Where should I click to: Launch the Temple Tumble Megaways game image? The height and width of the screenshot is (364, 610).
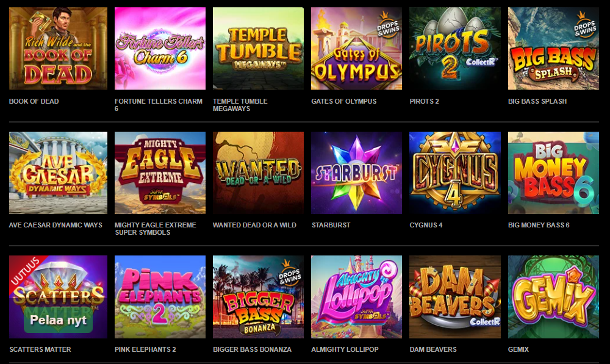[258, 48]
